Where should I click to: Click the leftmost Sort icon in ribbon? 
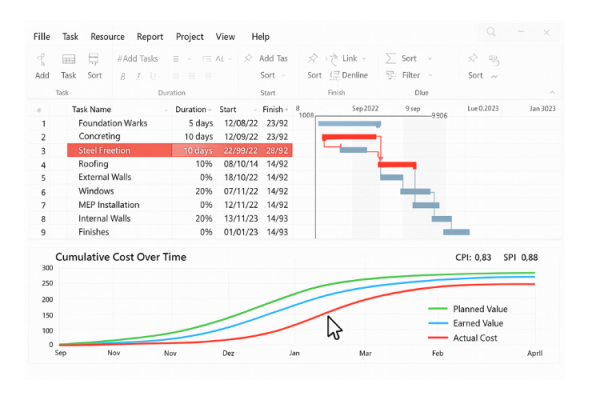point(94,60)
